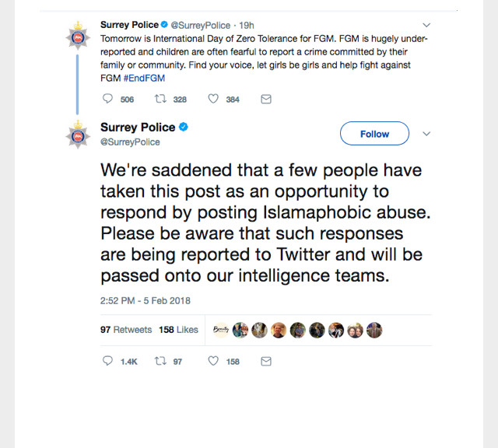
Task: Send first tweet via direct message icon
Action: click(266, 100)
